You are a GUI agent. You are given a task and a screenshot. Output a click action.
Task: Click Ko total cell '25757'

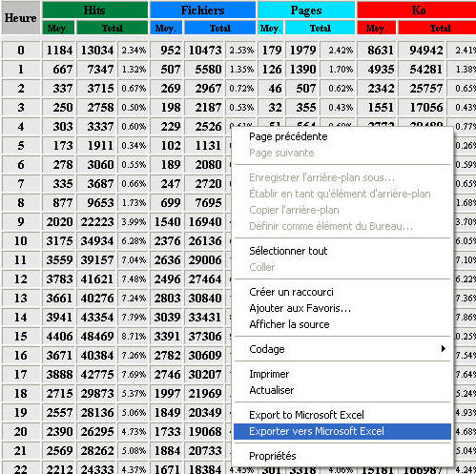423,89
